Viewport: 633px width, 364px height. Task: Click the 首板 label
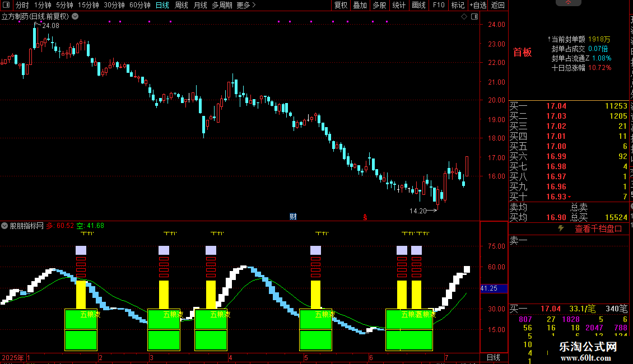(x=523, y=52)
